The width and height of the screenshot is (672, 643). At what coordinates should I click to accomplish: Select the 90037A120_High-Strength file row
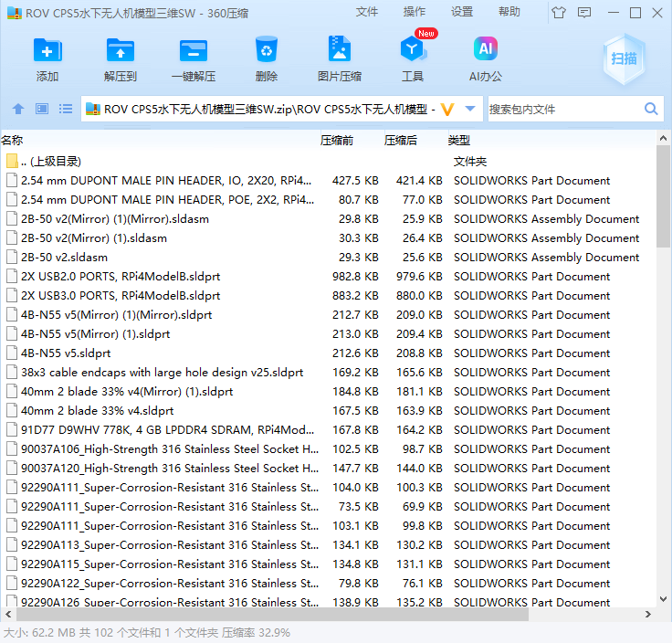pos(328,469)
